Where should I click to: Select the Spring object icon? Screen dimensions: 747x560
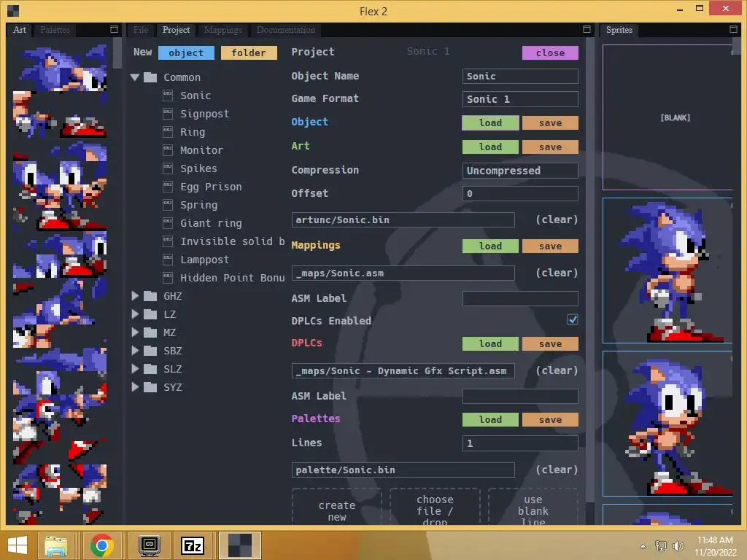coord(168,204)
